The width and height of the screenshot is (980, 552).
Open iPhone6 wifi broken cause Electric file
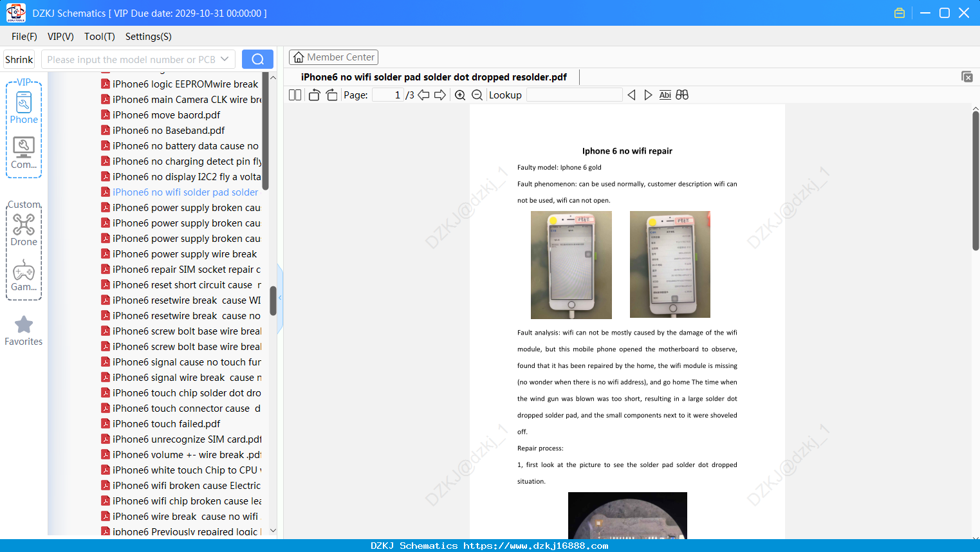(180, 486)
